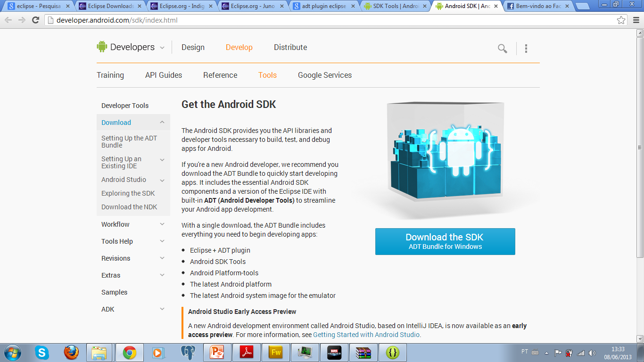This screenshot has width=644, height=362.
Task: Close the 'eclipse - Pesquisa' tab
Action: point(67,6)
